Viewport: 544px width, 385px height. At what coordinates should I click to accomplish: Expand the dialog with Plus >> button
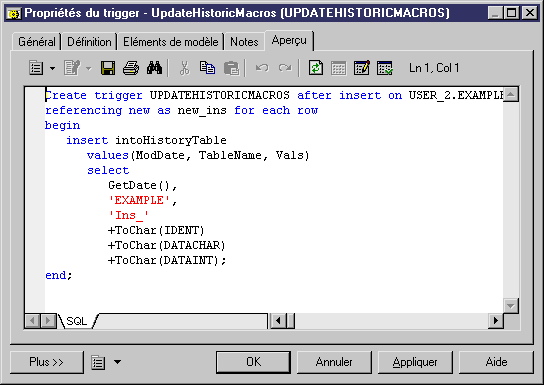coord(46,362)
